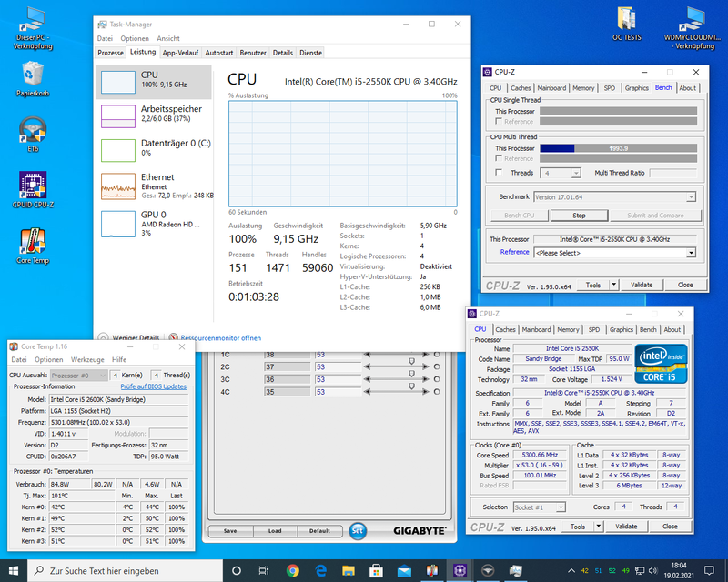This screenshot has height=582, width=728.
Task: Switch to Prozesse tab in Task Manager
Action: (x=110, y=53)
